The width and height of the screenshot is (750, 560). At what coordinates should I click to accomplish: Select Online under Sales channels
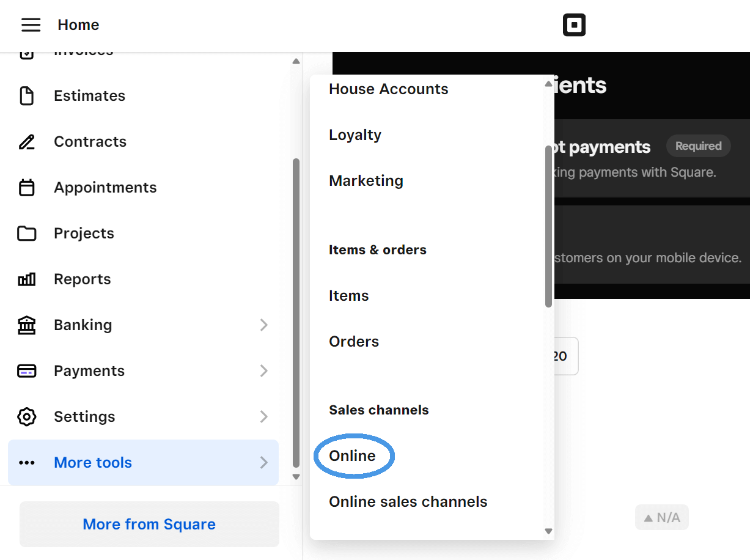(x=352, y=455)
